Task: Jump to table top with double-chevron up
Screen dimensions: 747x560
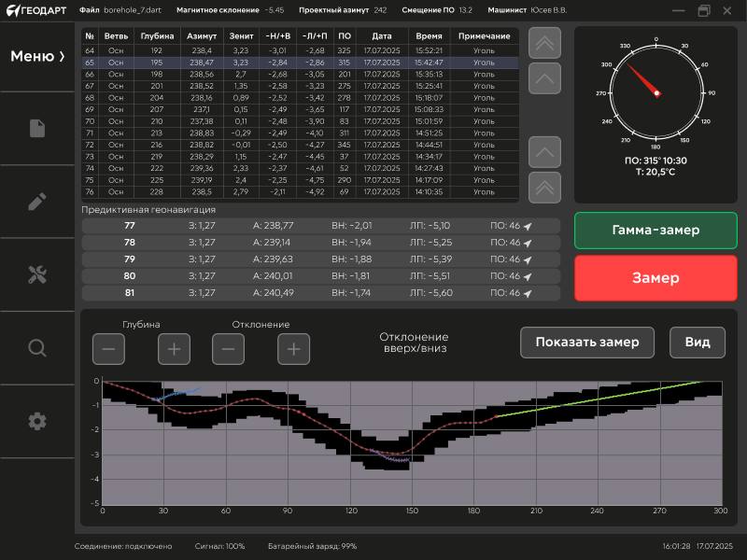Action: [544, 43]
